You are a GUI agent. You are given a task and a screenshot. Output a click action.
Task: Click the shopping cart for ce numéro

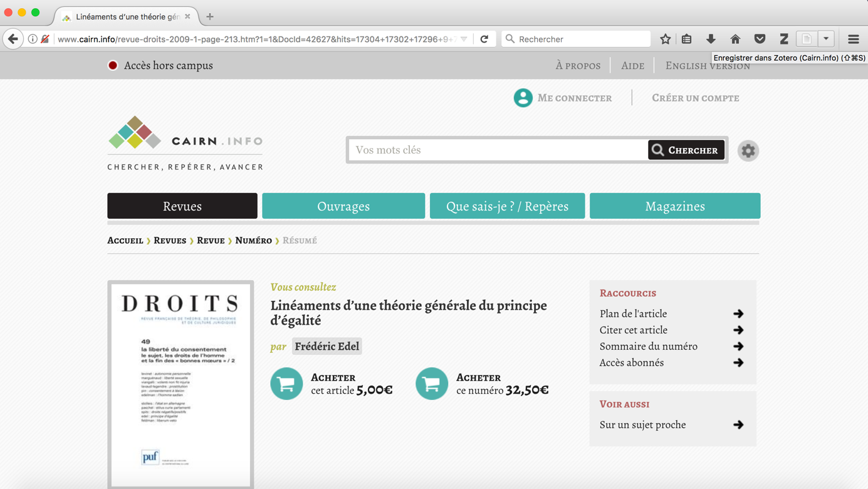point(431,384)
